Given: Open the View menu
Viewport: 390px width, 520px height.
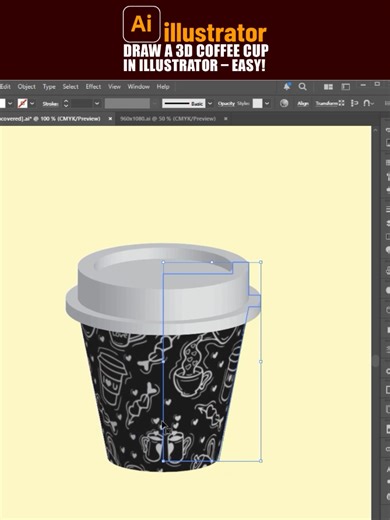Looking at the screenshot, I should [x=114, y=87].
